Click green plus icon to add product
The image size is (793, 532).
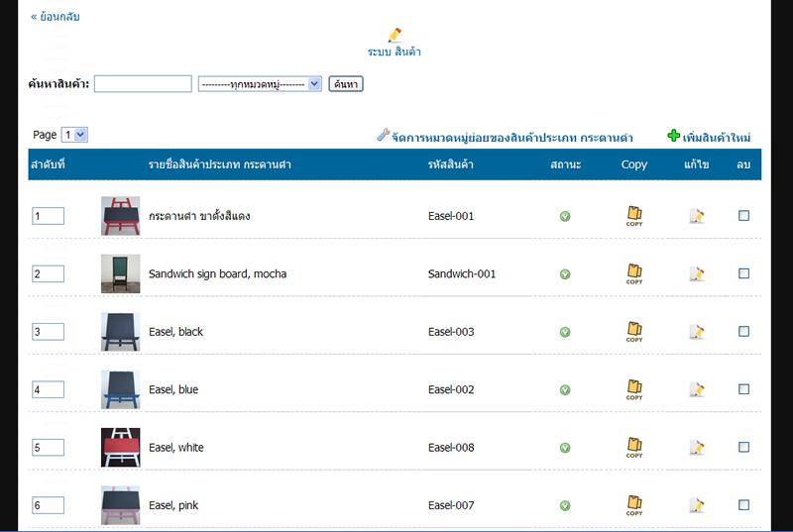pos(674,137)
